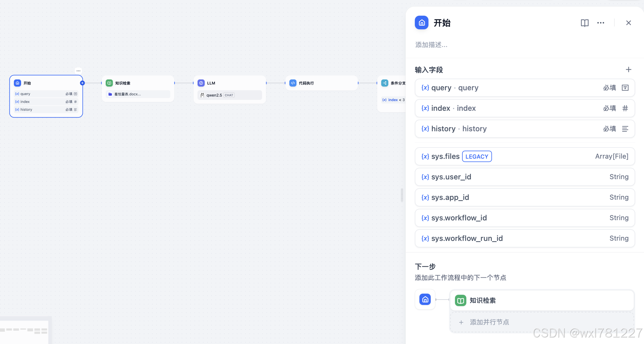Viewport: 644px width, 344px height.
Task: Open the three-dot more menu in panel header
Action: click(601, 23)
